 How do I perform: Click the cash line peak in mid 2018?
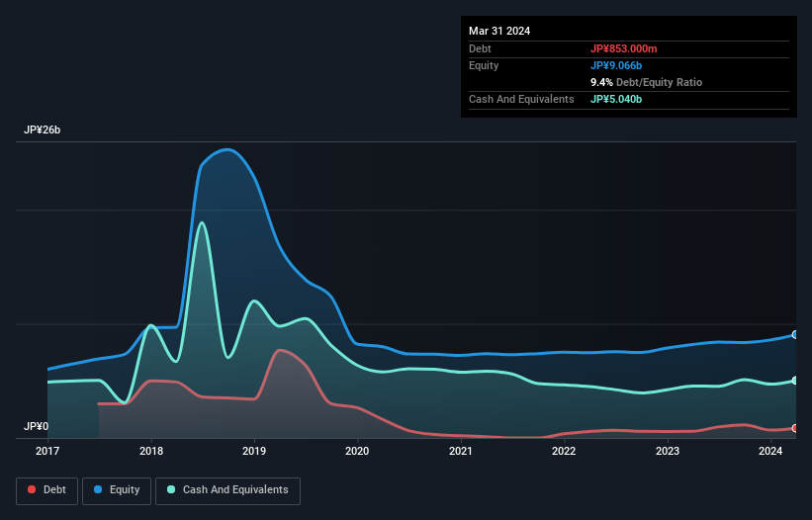click(202, 222)
